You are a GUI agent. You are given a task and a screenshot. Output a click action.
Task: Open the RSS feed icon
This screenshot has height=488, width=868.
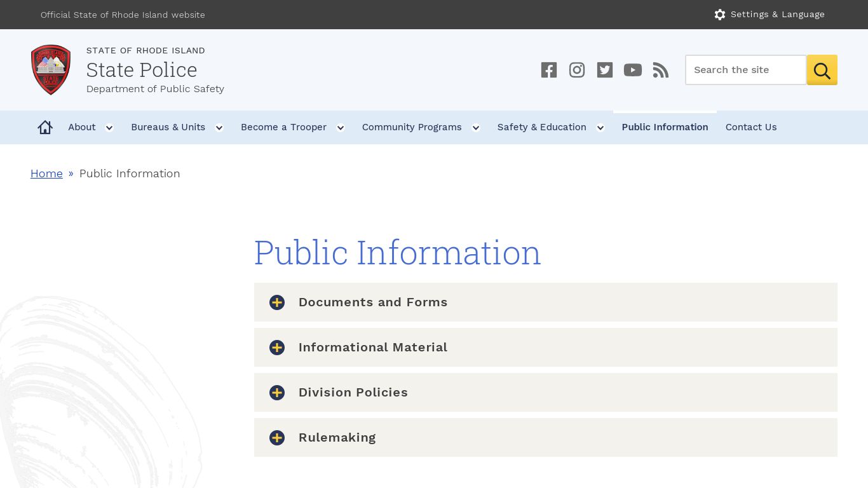click(x=661, y=70)
